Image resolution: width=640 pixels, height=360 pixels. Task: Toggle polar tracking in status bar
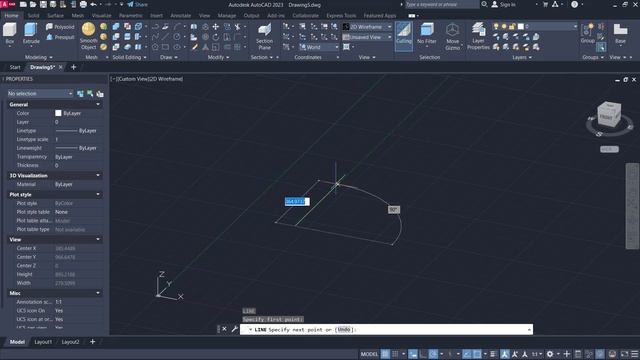tap(433, 354)
